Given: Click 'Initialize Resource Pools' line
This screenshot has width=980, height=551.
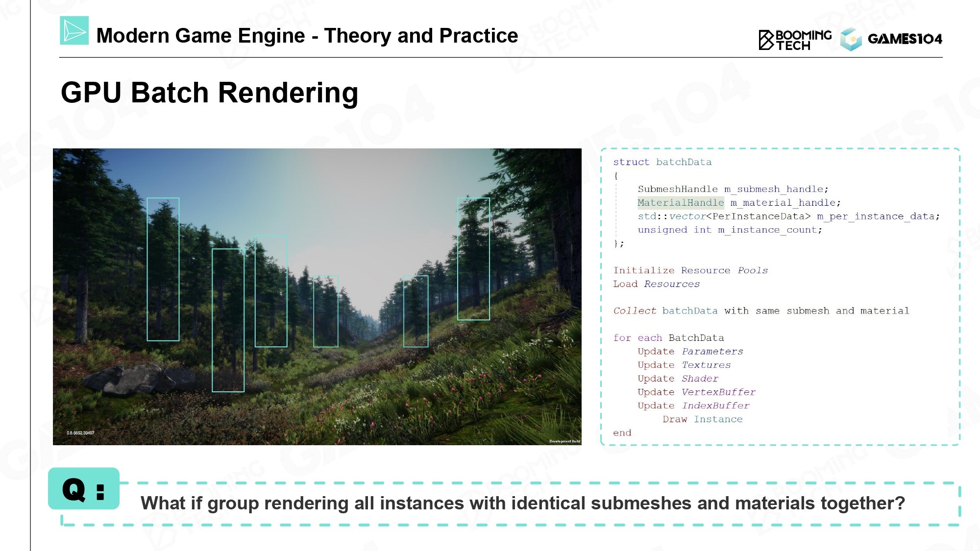Looking at the screenshot, I should [690, 270].
